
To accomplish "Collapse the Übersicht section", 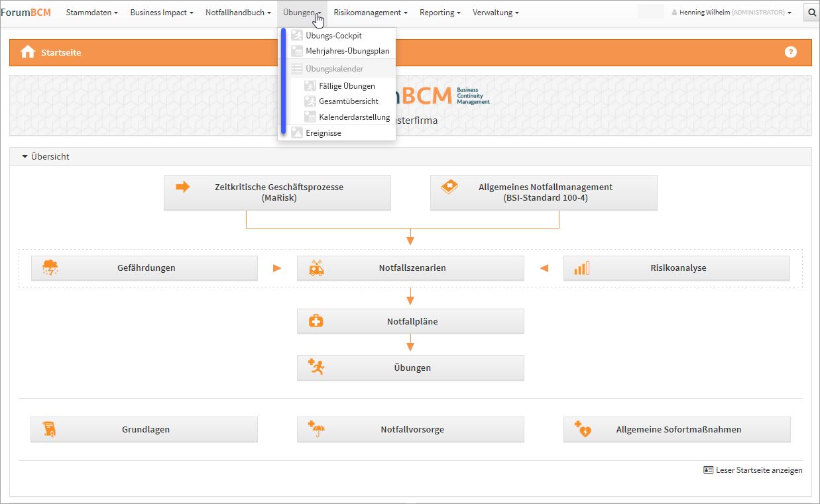I will [x=46, y=157].
